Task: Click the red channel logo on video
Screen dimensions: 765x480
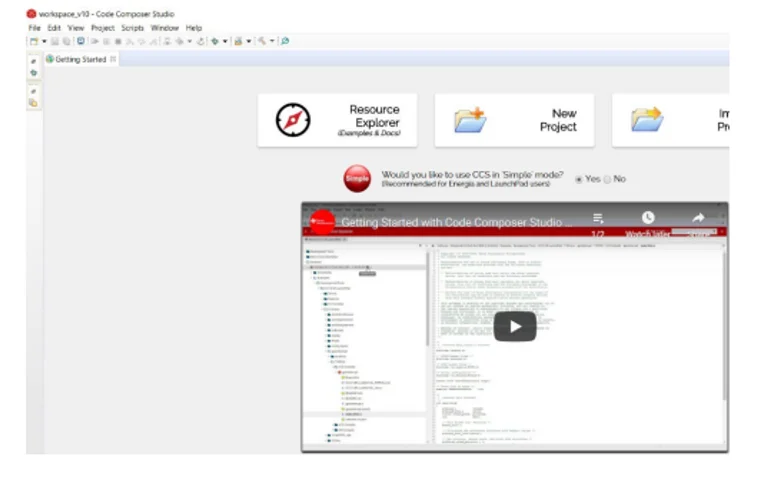Action: (x=322, y=222)
